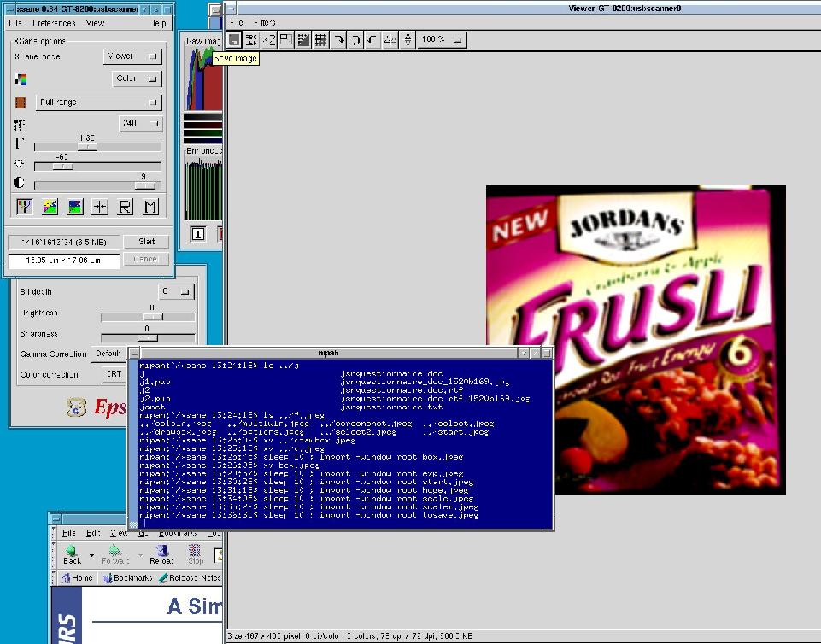Screen dimensions: 821x644
Task: Click the Raw image histogram graph
Action: click(204, 79)
